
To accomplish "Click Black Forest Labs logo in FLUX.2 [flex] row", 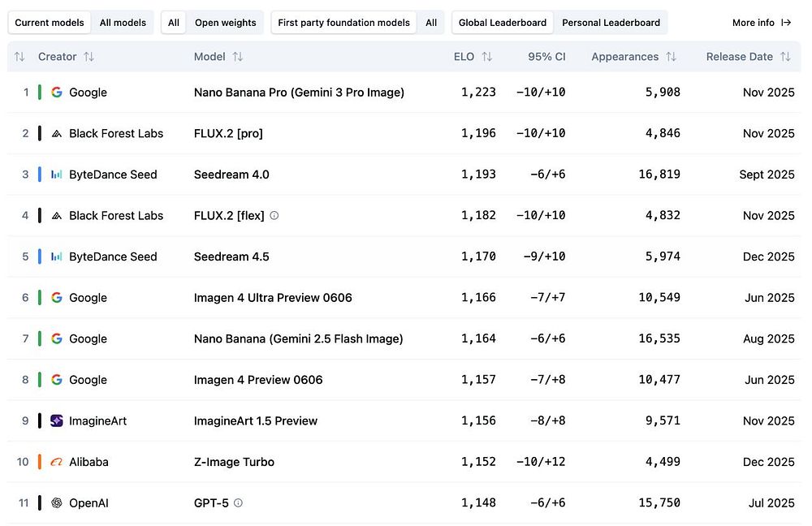I will (x=57, y=215).
